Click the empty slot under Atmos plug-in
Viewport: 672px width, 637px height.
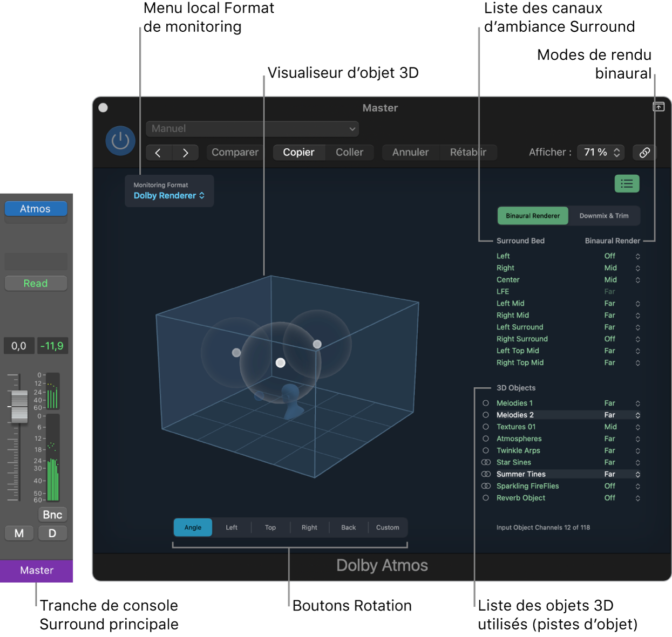(x=36, y=220)
